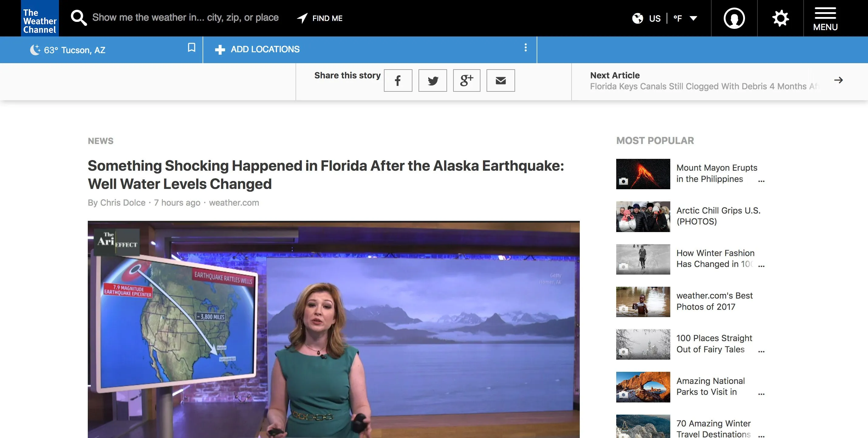Open Arctic Chill Grips U.S. thumbnail
The image size is (868, 438).
click(643, 217)
